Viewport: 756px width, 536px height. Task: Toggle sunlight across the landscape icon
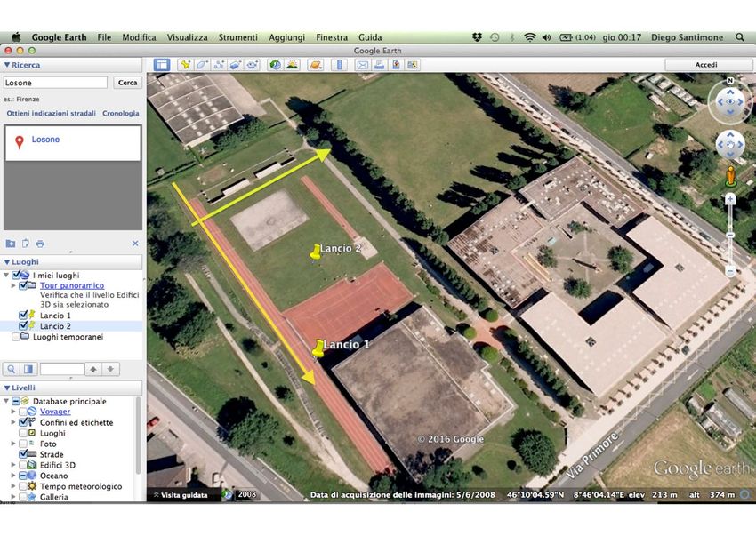[x=292, y=65]
